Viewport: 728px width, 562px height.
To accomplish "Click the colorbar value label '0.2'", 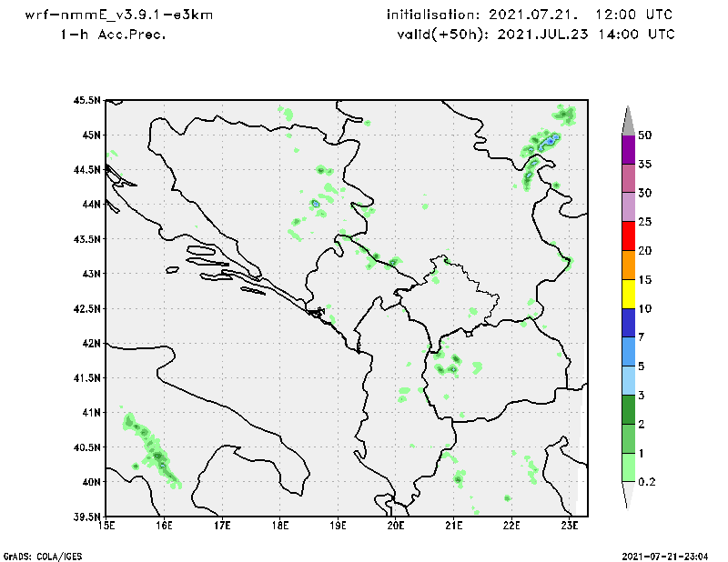I will point(647,482).
